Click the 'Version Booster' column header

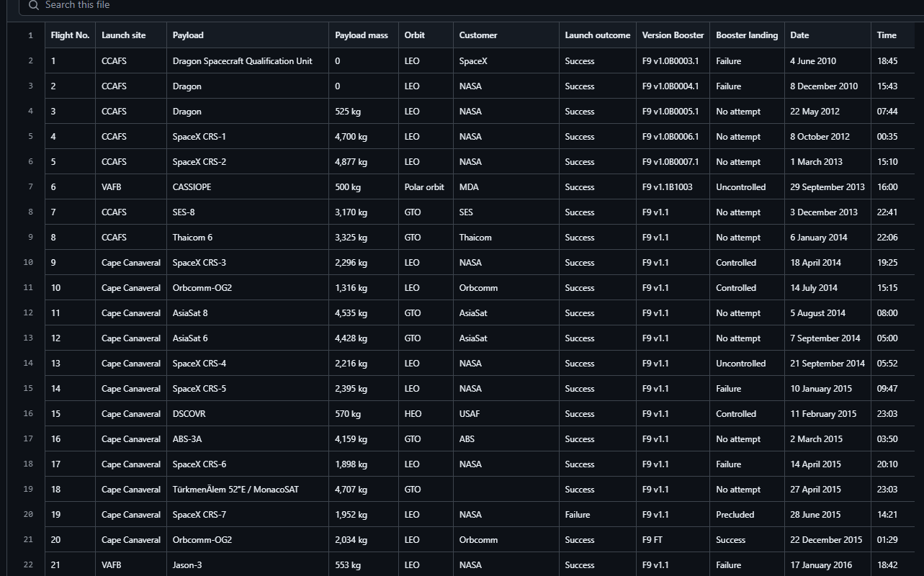click(x=673, y=35)
